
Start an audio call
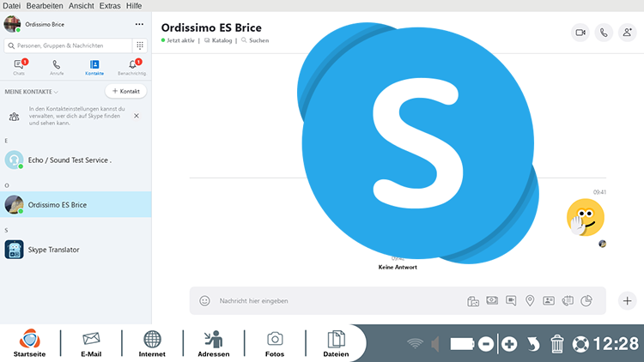coord(604,33)
